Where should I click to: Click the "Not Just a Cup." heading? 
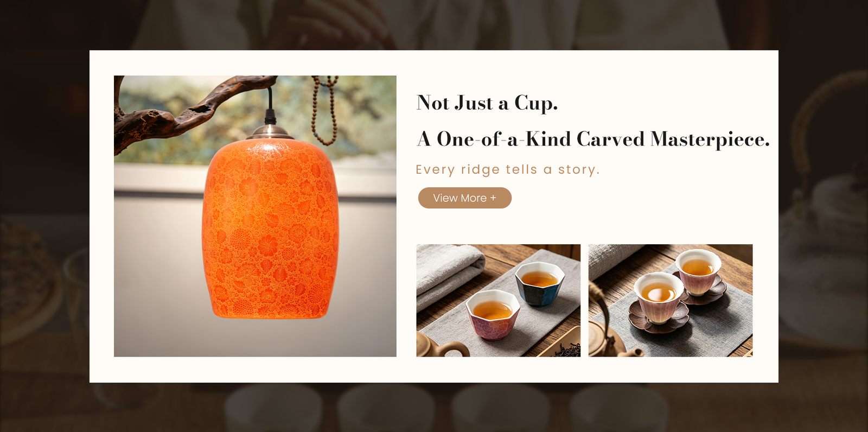click(x=487, y=103)
